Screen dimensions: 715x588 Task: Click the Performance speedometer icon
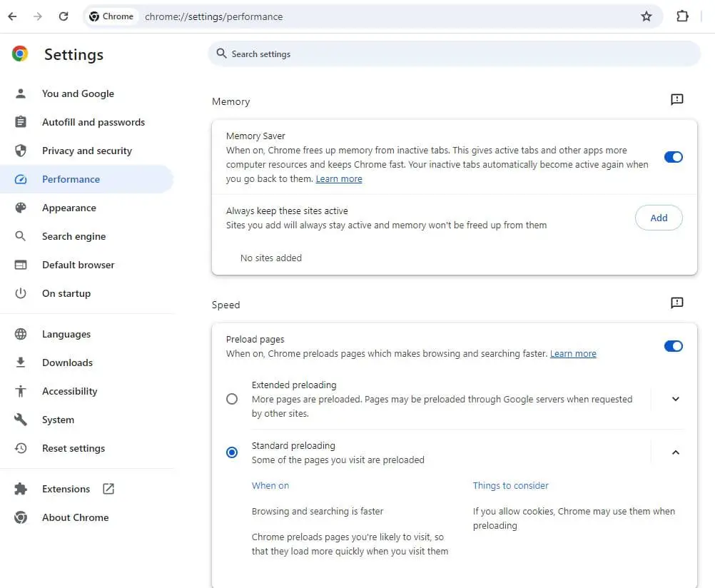tap(21, 179)
